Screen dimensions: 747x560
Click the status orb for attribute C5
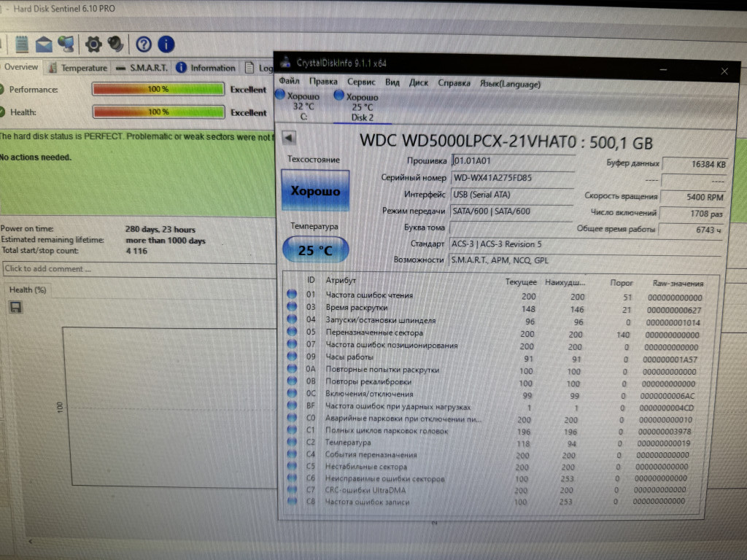coord(292,466)
